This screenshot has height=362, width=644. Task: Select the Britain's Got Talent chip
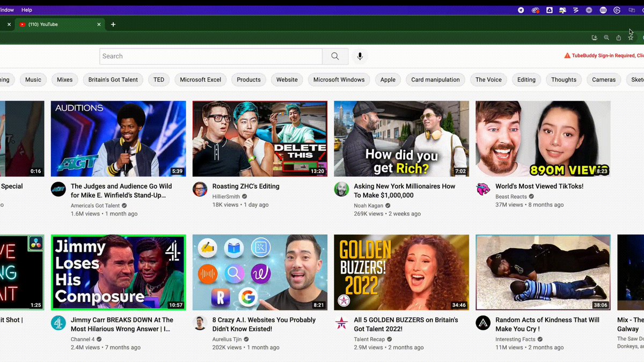[113, 80]
